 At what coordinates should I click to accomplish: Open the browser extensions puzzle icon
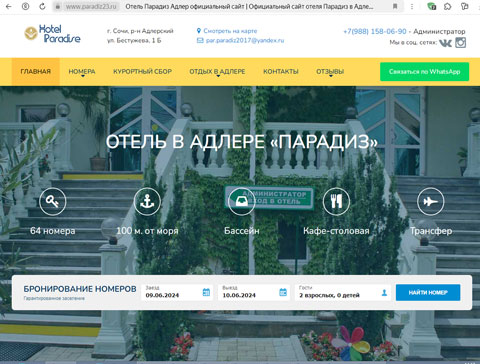click(x=448, y=6)
